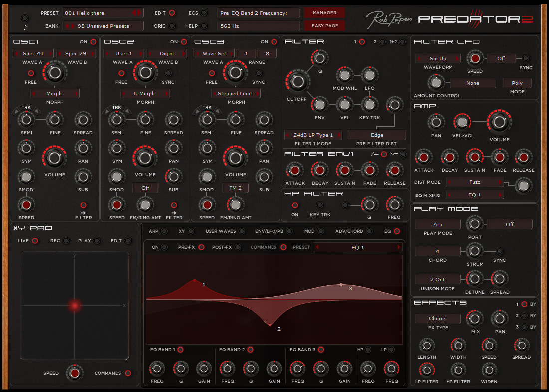Open the Chorus FX Type dropdown
549x392 pixels.
pos(437,318)
